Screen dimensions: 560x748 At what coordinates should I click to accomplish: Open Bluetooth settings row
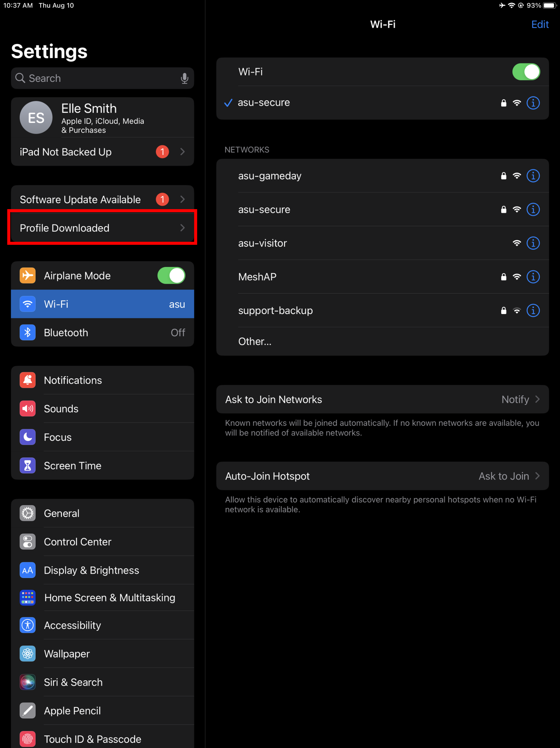(x=102, y=333)
